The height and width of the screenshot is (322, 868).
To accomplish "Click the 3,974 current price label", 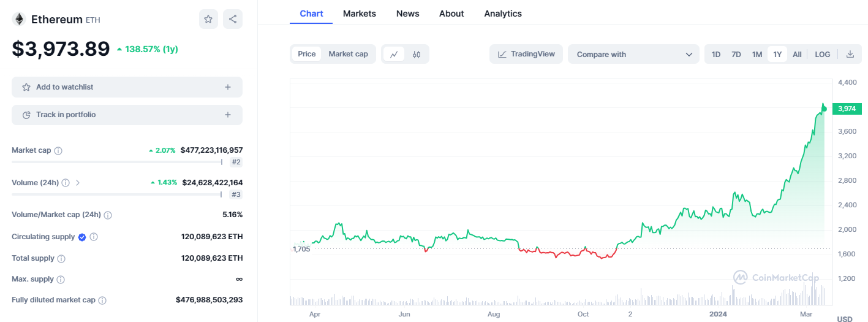I will pos(847,109).
